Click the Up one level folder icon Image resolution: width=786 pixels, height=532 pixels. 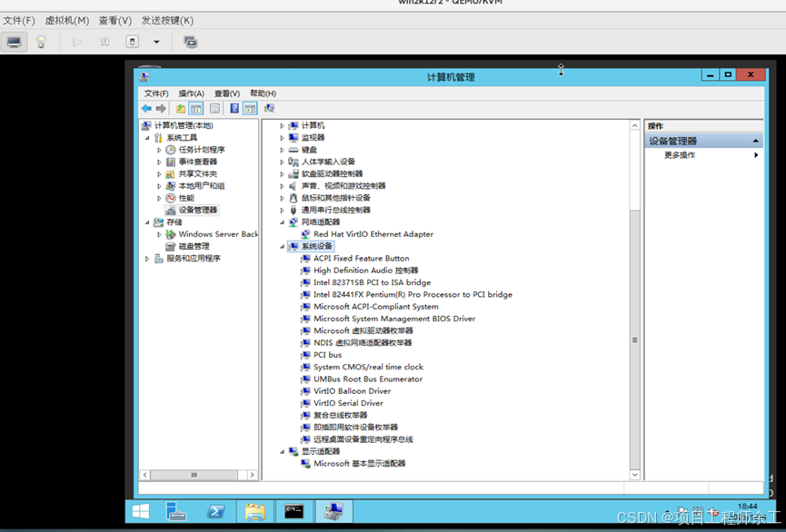[181, 108]
